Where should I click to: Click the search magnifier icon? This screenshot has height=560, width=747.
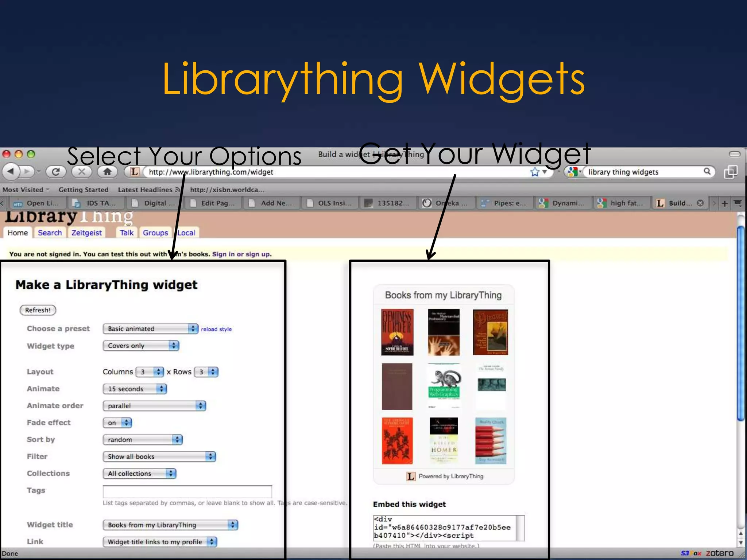[x=707, y=171]
